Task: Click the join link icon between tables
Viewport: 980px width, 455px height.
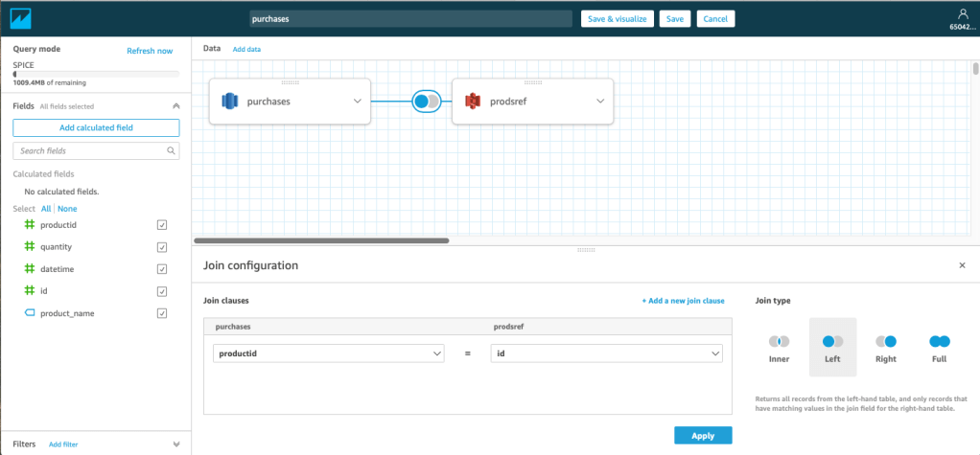Action: 426,101
